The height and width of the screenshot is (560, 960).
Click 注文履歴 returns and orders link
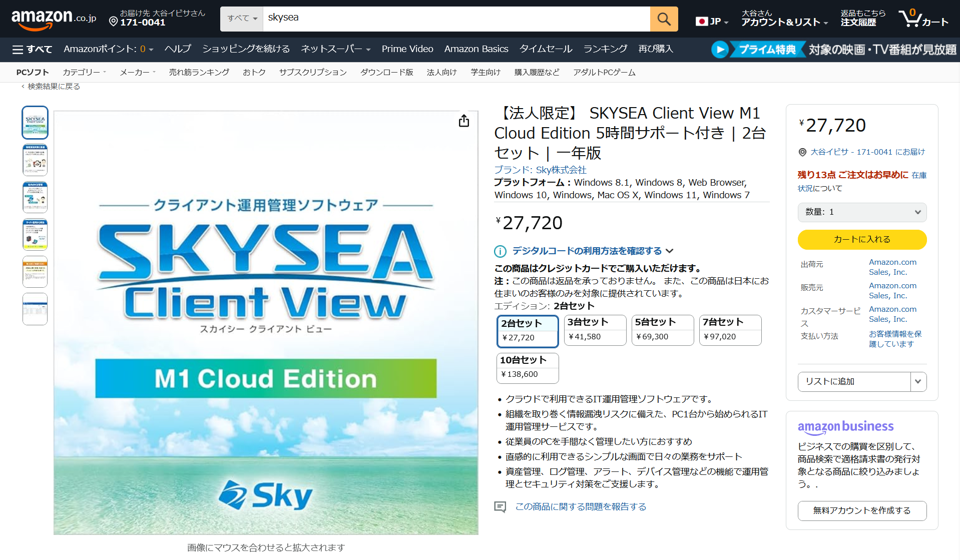tap(863, 18)
